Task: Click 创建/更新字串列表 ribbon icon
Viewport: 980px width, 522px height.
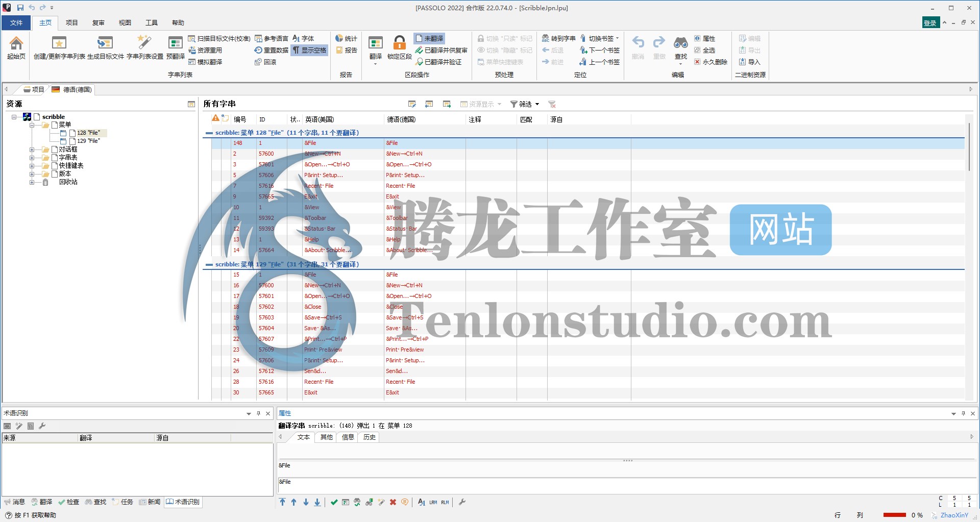Action: click(59, 47)
